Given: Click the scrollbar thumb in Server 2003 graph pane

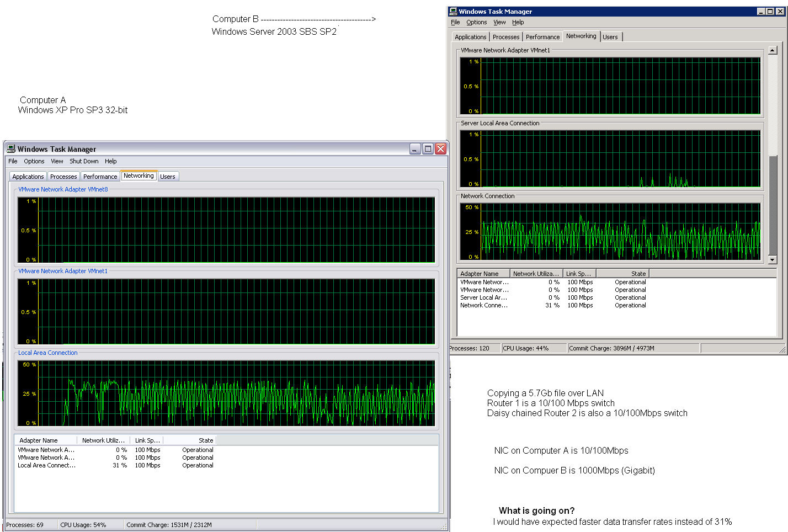Looking at the screenshot, I should (x=773, y=204).
